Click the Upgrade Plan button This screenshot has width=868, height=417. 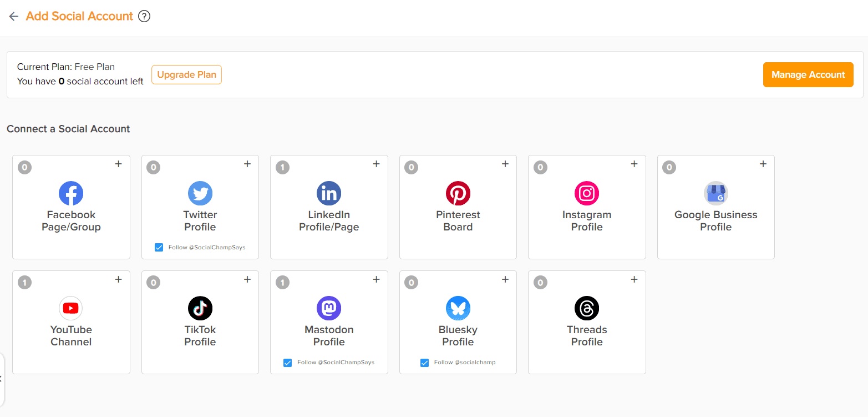[186, 74]
